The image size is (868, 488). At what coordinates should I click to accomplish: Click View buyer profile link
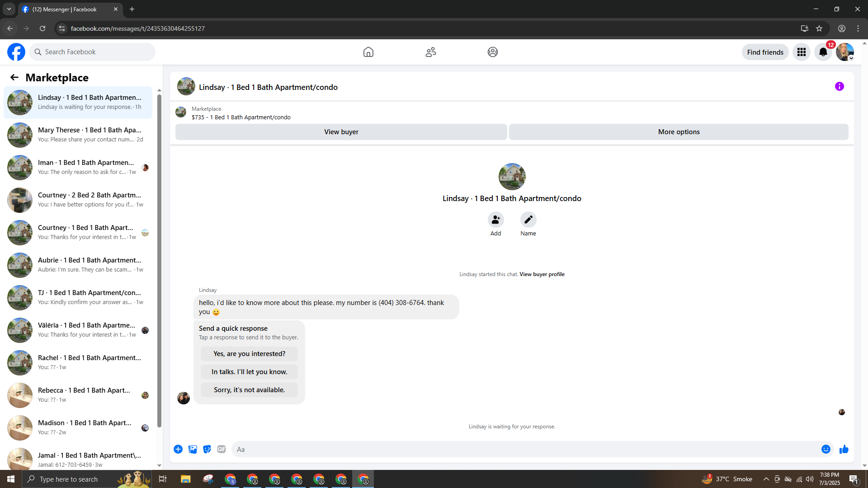542,274
